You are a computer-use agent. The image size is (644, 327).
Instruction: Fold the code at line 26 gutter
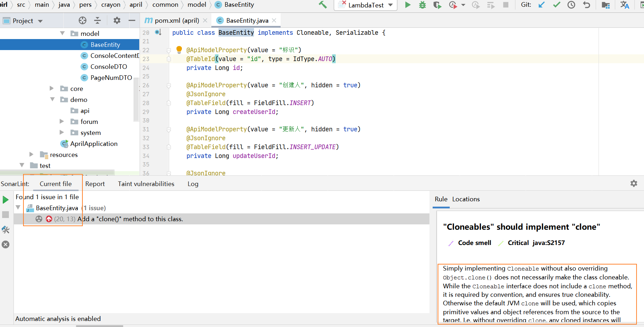click(x=169, y=85)
